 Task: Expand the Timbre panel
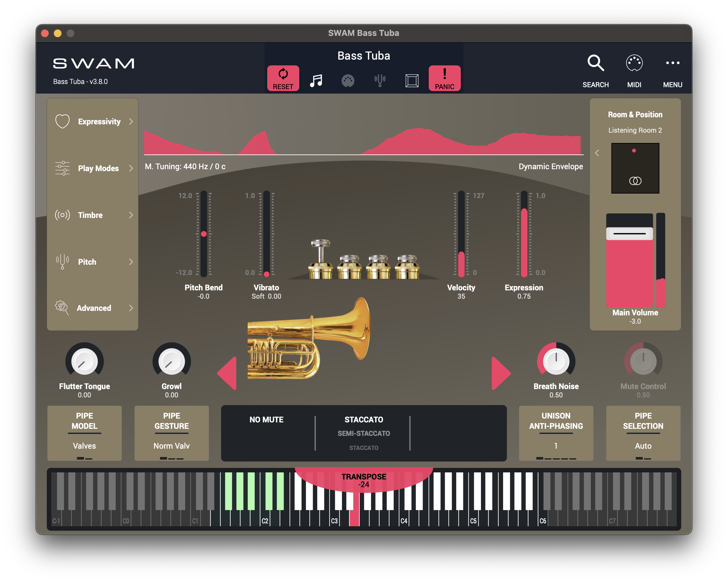coord(90,215)
